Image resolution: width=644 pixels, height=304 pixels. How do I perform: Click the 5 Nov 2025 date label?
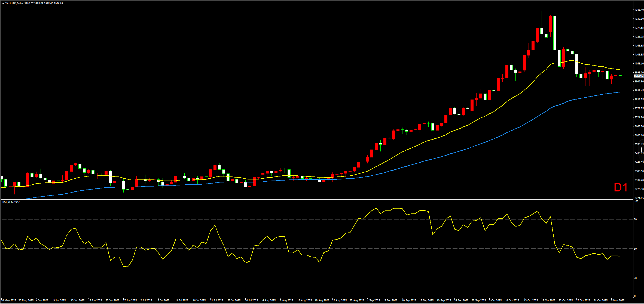[618, 300]
